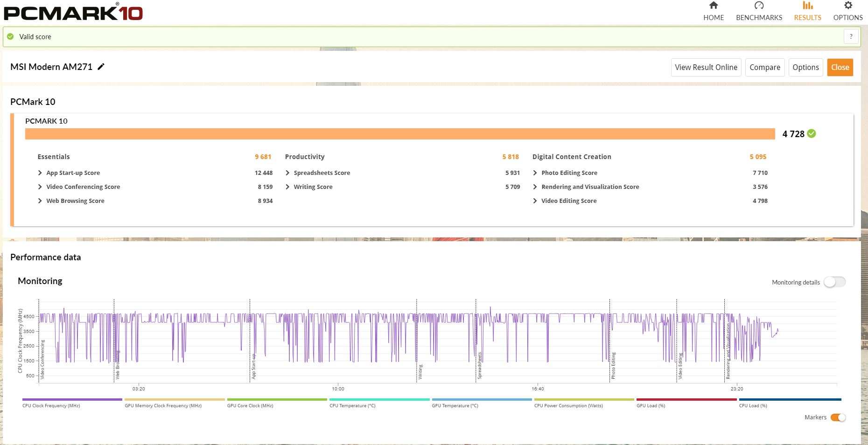Screen dimensions: 868x445
Task: Click the 5 931 Spreadsheets value
Action: tap(512, 173)
